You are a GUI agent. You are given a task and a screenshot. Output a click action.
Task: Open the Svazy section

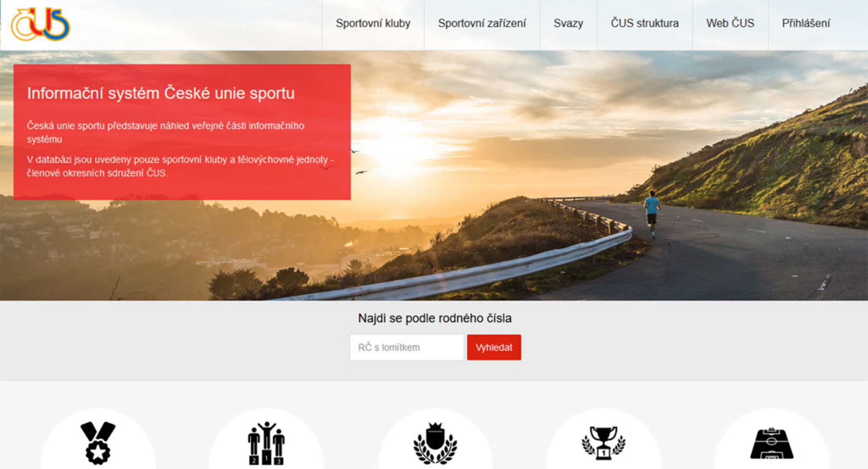pos(568,23)
